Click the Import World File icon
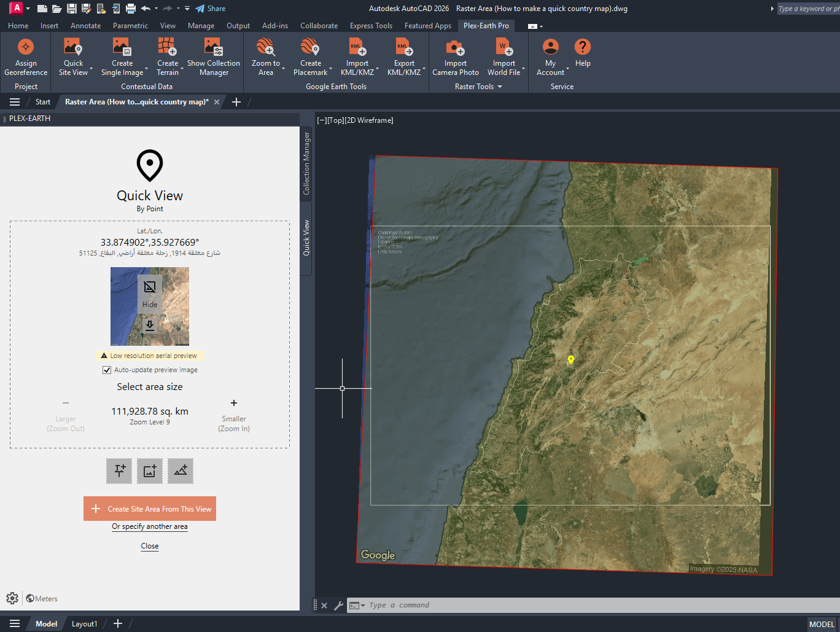 click(x=504, y=47)
